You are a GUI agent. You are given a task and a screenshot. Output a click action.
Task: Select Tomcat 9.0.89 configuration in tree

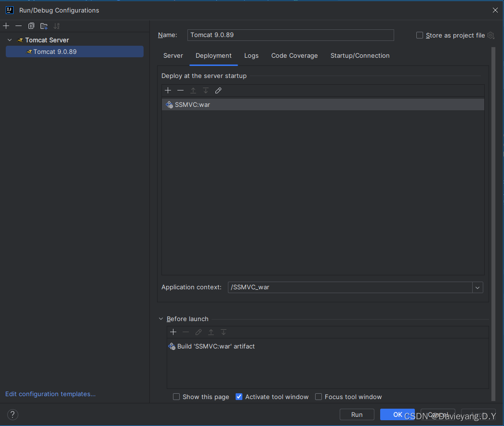pos(75,52)
